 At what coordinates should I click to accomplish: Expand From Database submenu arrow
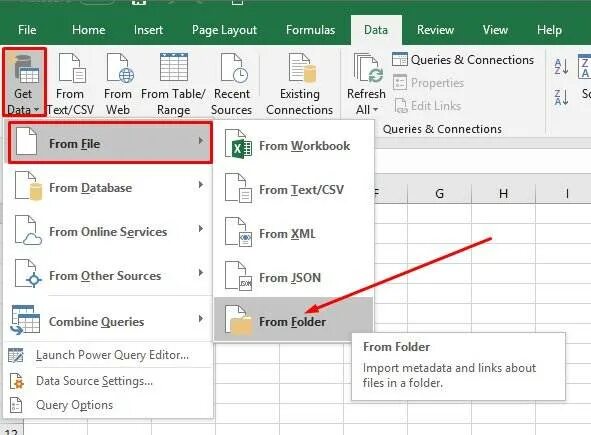click(201, 185)
